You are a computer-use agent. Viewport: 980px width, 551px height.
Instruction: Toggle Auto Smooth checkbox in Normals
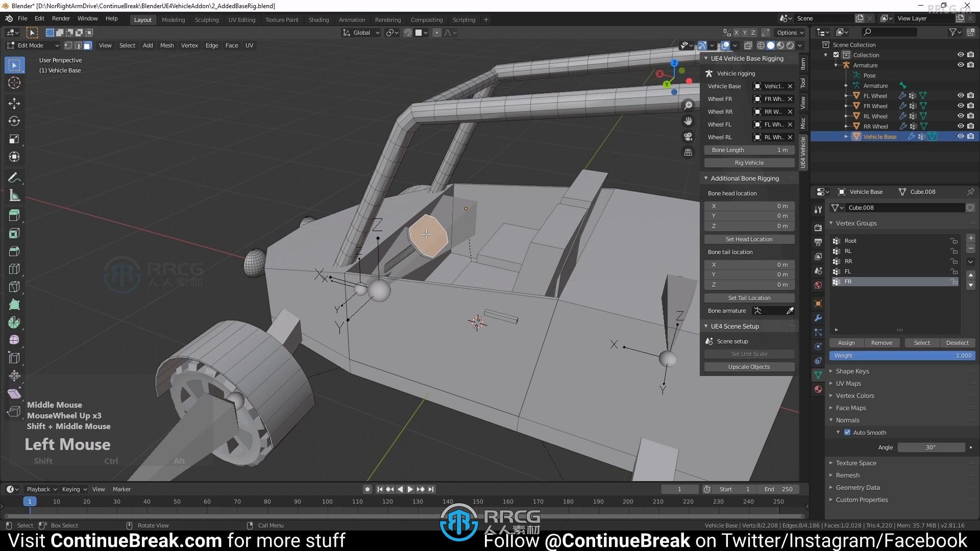coord(847,432)
